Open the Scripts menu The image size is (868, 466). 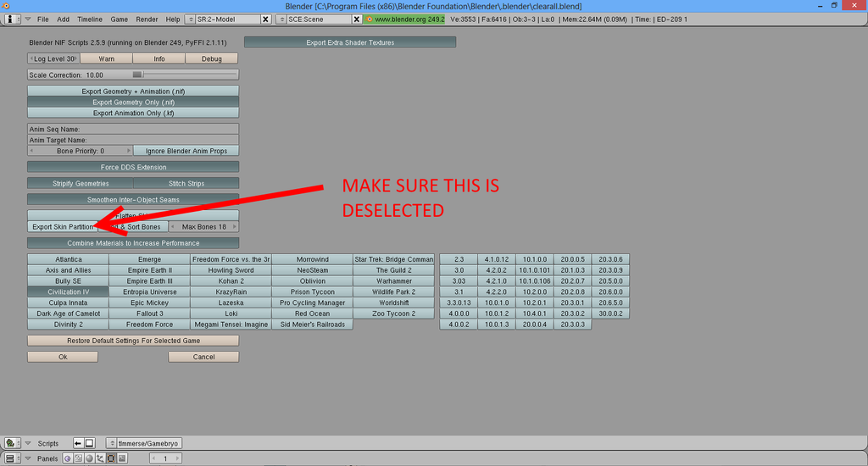pos(48,443)
